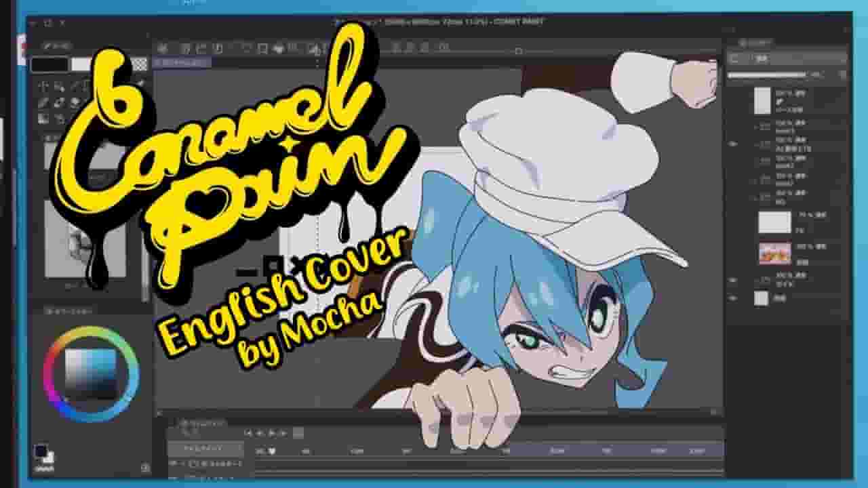Select the orange image layer thumbnail
Image resolution: width=868 pixels, height=488 pixels.
774,253
